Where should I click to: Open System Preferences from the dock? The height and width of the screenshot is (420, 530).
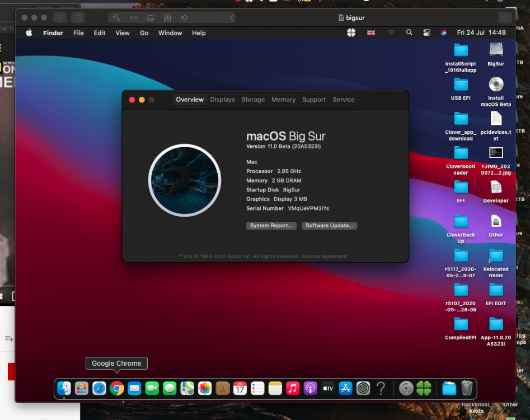[363, 388]
